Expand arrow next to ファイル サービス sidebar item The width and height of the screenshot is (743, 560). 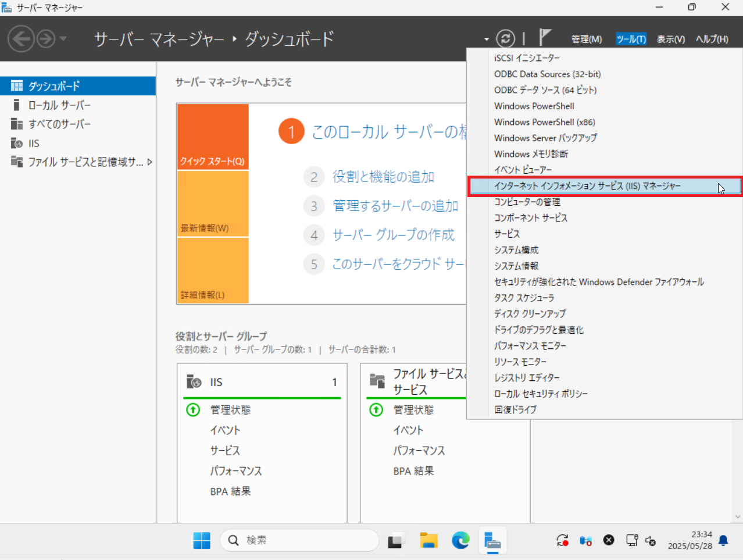point(149,162)
